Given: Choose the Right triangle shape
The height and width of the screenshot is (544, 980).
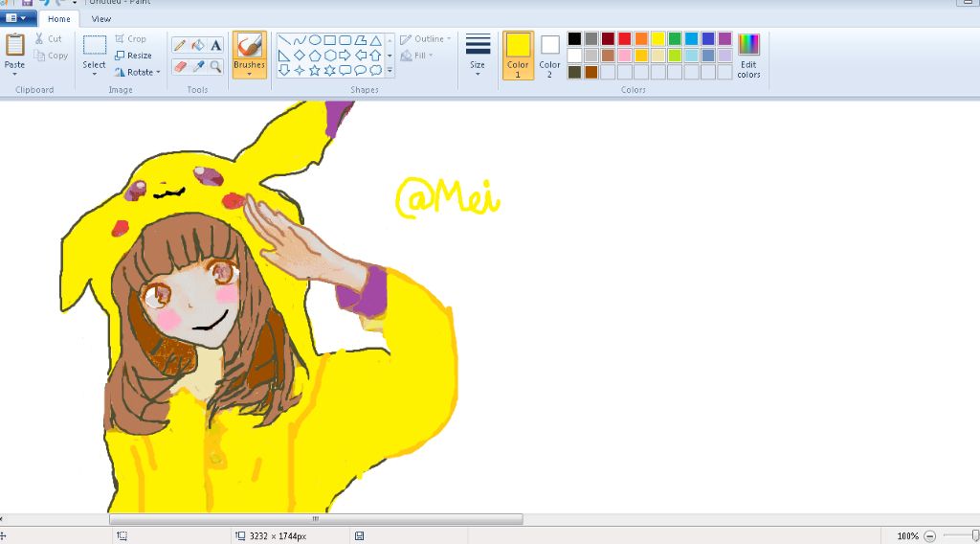Looking at the screenshot, I should pos(284,55).
